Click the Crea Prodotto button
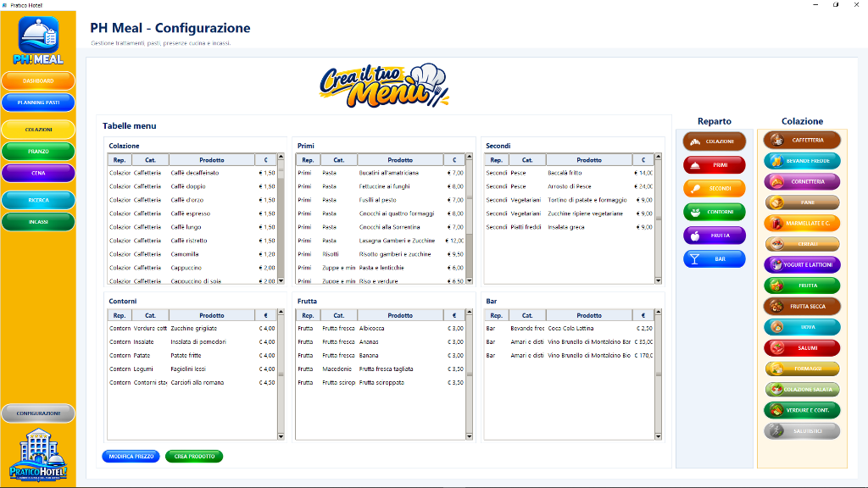The image size is (868, 488). point(194,457)
